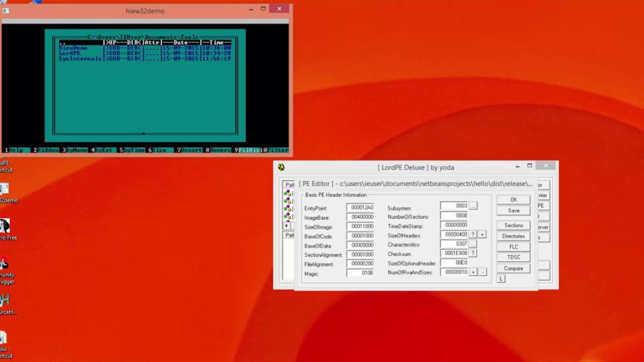Viewport: 644px width, 362px height.
Task: Click the Compare button in PE Editor
Action: click(x=513, y=269)
